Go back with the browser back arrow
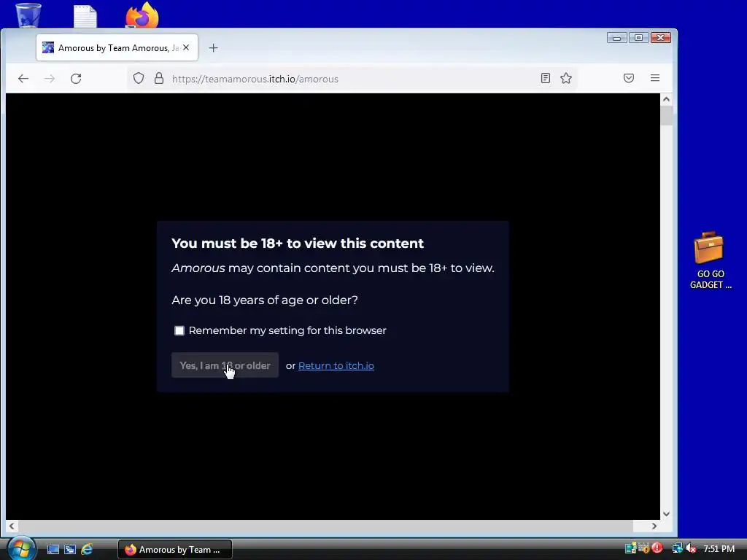The height and width of the screenshot is (560, 747). [x=23, y=79]
